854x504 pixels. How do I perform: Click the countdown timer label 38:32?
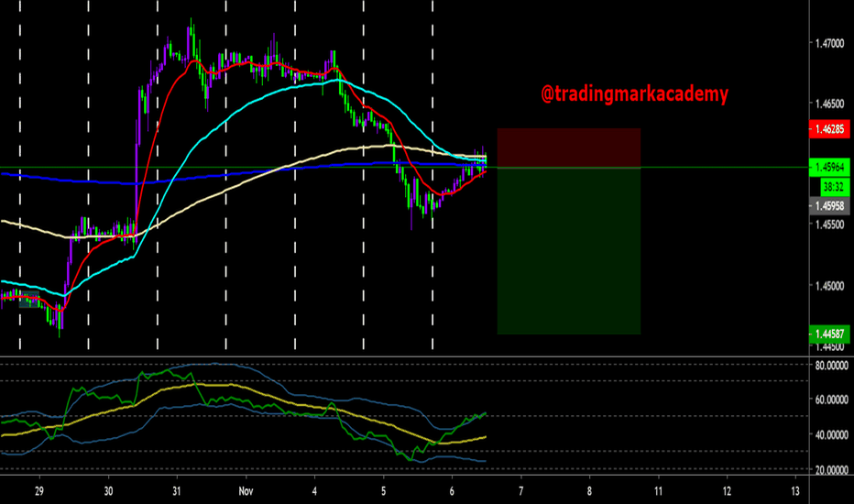point(835,187)
